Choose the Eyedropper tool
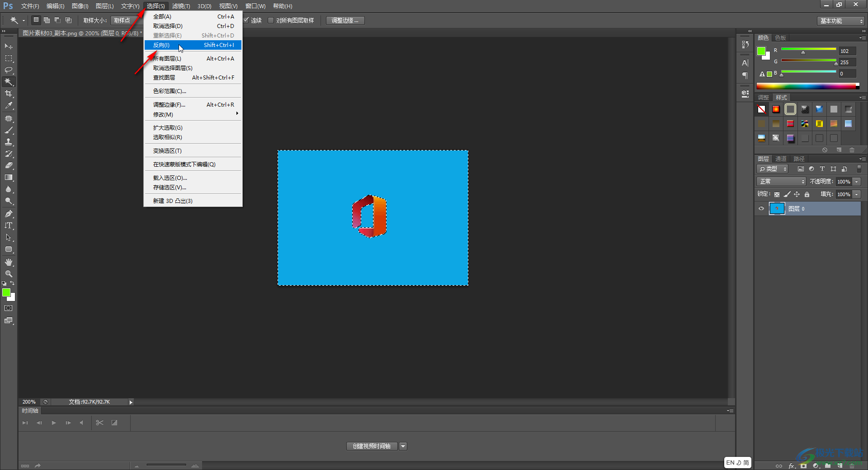Image resolution: width=868 pixels, height=470 pixels. click(9, 106)
